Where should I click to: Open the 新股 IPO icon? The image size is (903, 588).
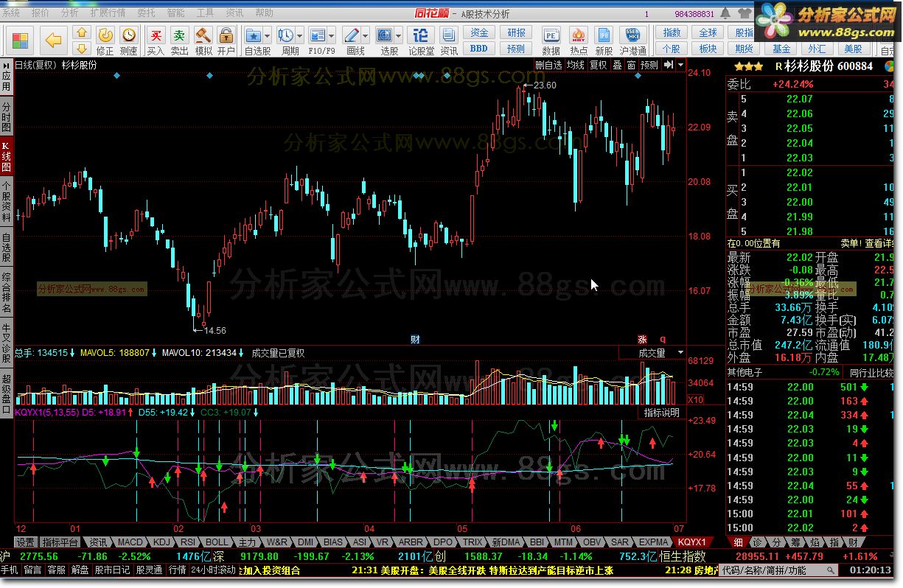(x=604, y=35)
